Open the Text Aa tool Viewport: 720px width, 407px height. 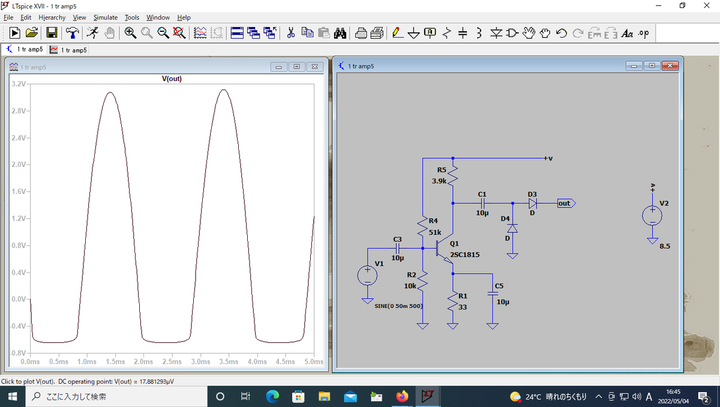click(627, 33)
